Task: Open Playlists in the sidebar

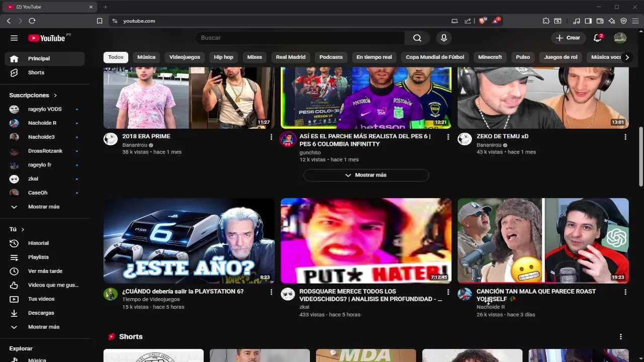Action: point(45,257)
